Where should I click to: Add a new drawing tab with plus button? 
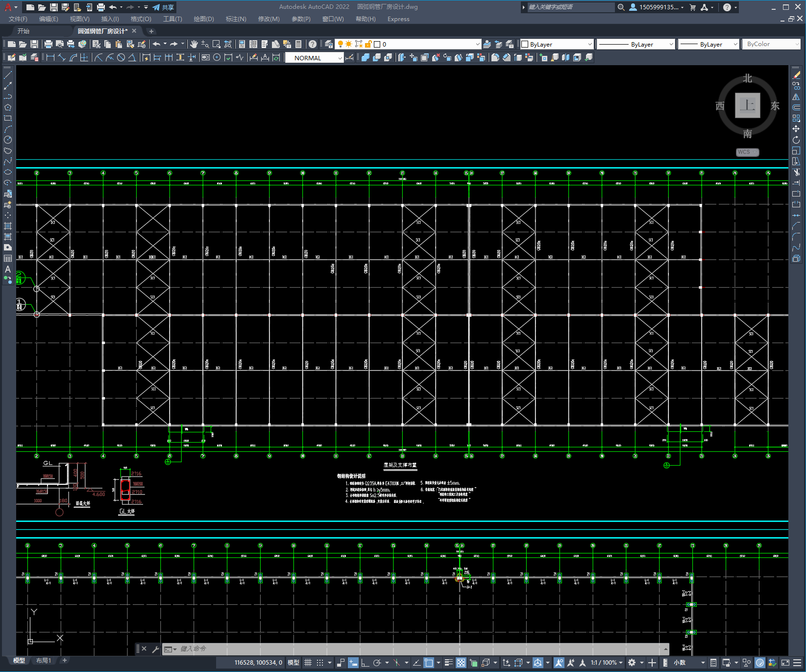[151, 31]
